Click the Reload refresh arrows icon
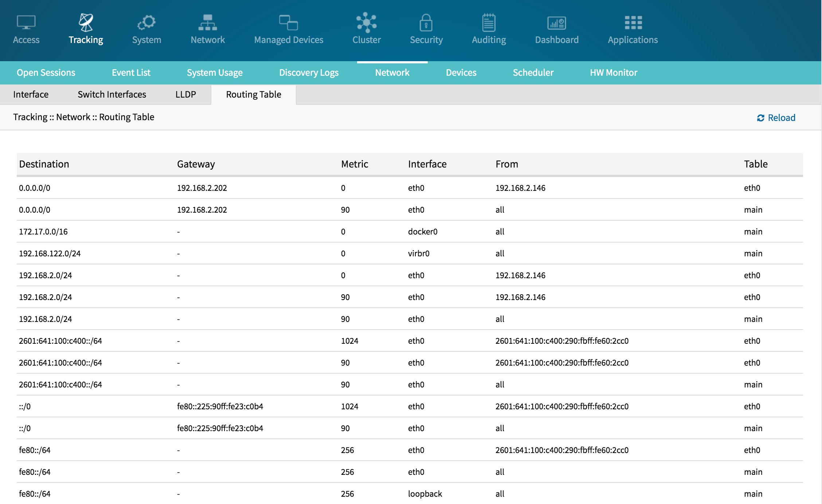Image resolution: width=822 pixels, height=504 pixels. click(761, 118)
